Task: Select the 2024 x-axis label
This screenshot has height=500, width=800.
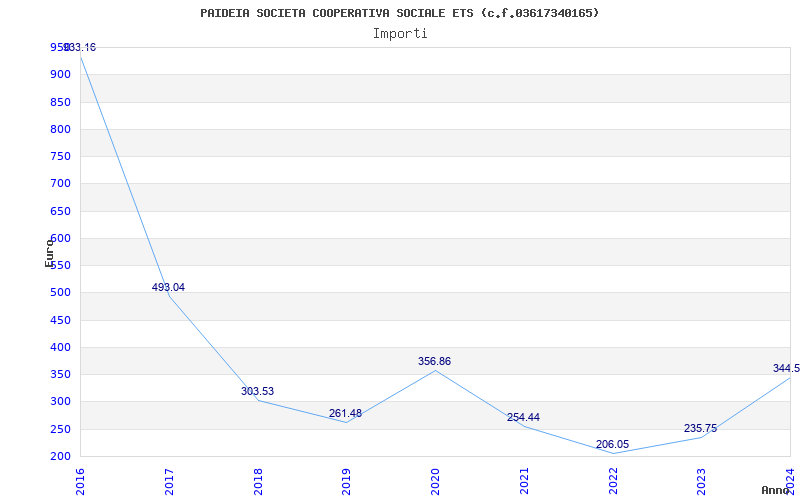Action: coord(791,482)
